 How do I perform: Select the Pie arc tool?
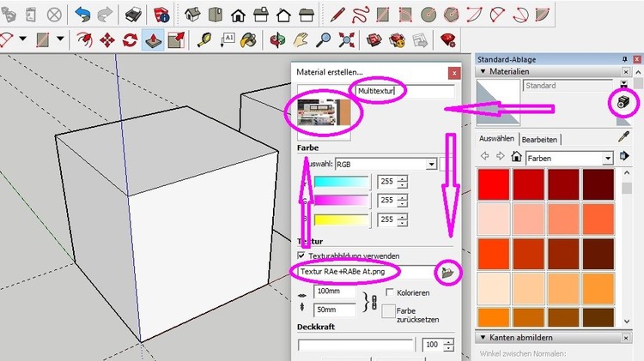coord(542,15)
